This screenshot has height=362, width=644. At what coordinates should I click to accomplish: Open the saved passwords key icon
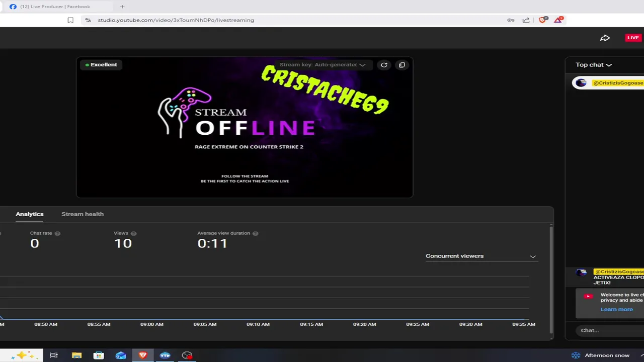click(x=511, y=20)
